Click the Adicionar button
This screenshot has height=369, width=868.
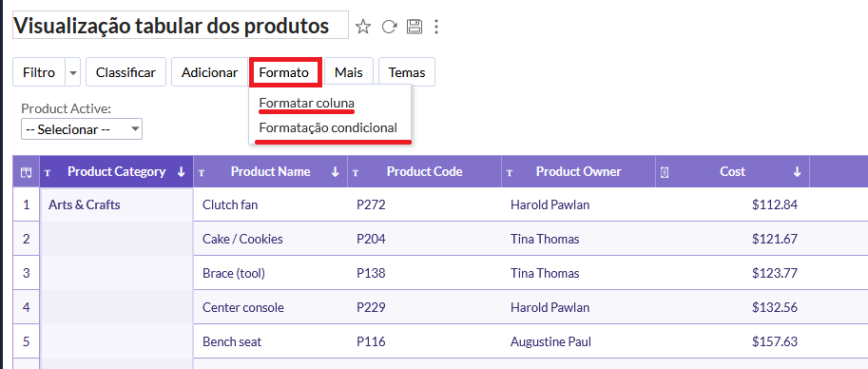pos(209,72)
